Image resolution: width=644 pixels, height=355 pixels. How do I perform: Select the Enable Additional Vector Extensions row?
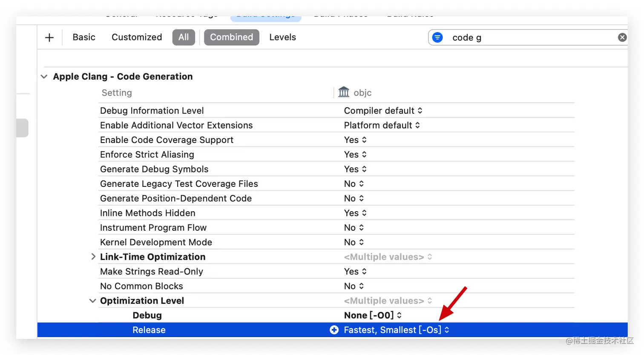point(336,125)
